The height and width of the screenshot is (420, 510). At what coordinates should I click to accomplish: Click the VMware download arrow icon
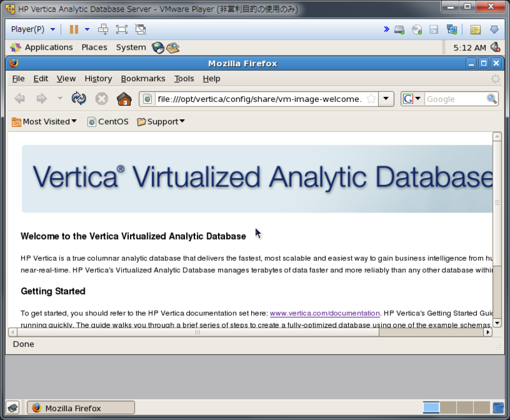point(494,29)
